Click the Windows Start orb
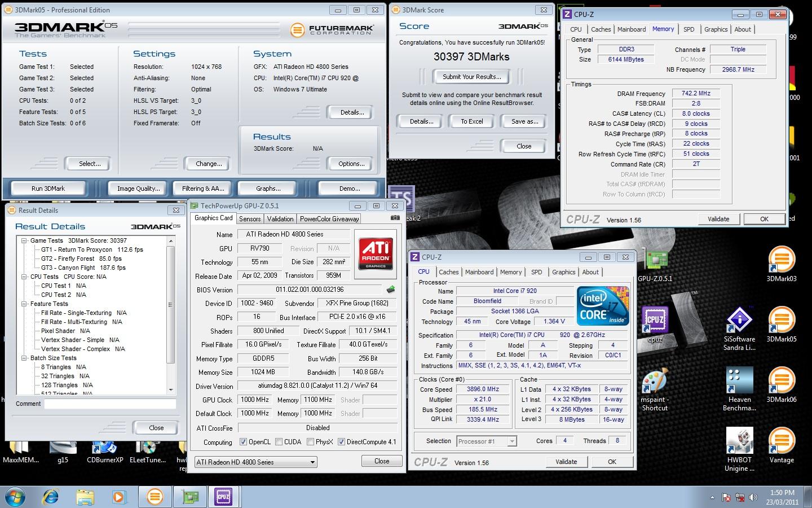 (x=15, y=497)
